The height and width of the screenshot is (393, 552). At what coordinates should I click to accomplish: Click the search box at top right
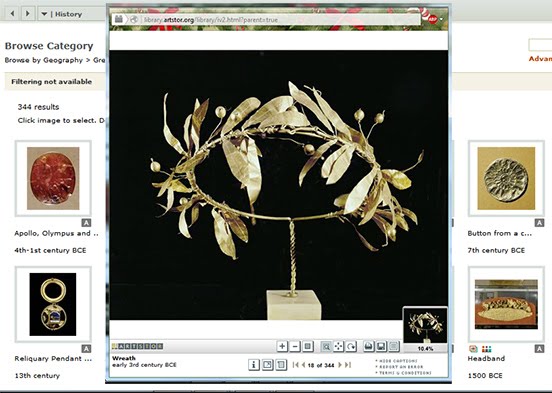pos(540,45)
